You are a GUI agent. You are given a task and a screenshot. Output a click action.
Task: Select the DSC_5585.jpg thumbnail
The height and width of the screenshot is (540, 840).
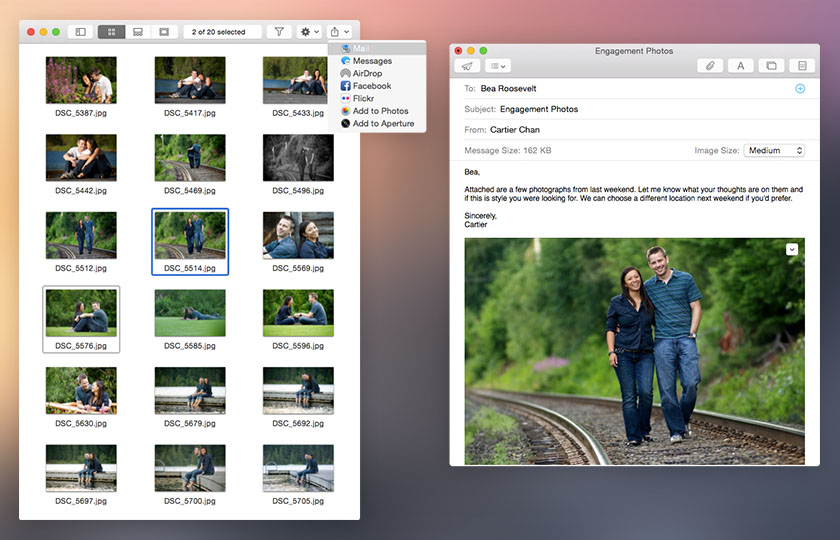coord(190,313)
